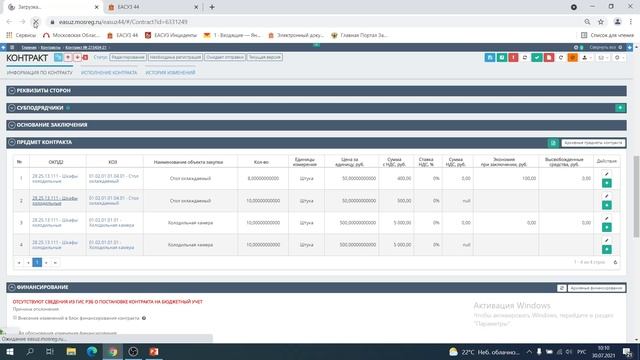Click Свернуть все in top bar
The width and height of the screenshot is (640, 360).
click(x=602, y=47)
